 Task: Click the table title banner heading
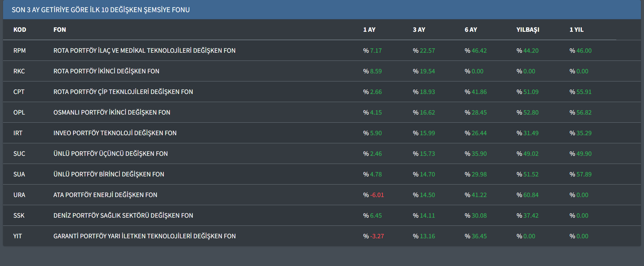[101, 10]
